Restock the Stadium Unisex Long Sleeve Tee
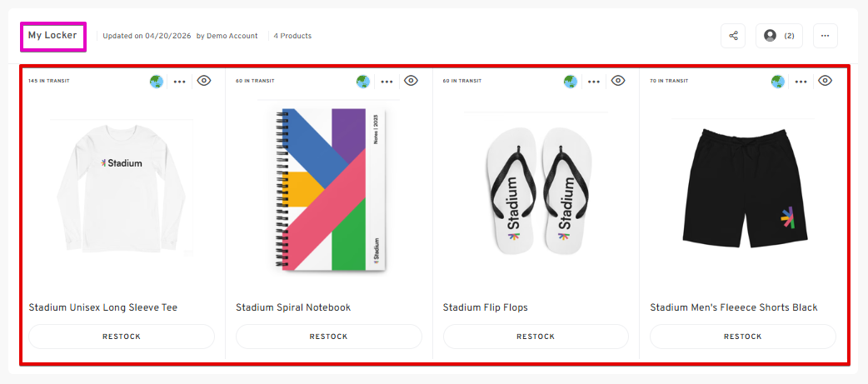Image resolution: width=868 pixels, height=384 pixels. (x=122, y=337)
